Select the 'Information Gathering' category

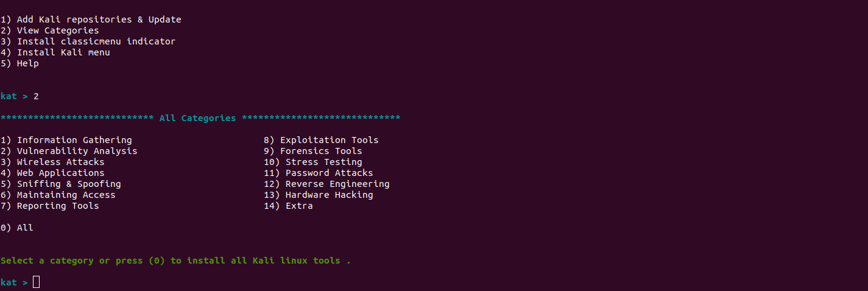66,140
